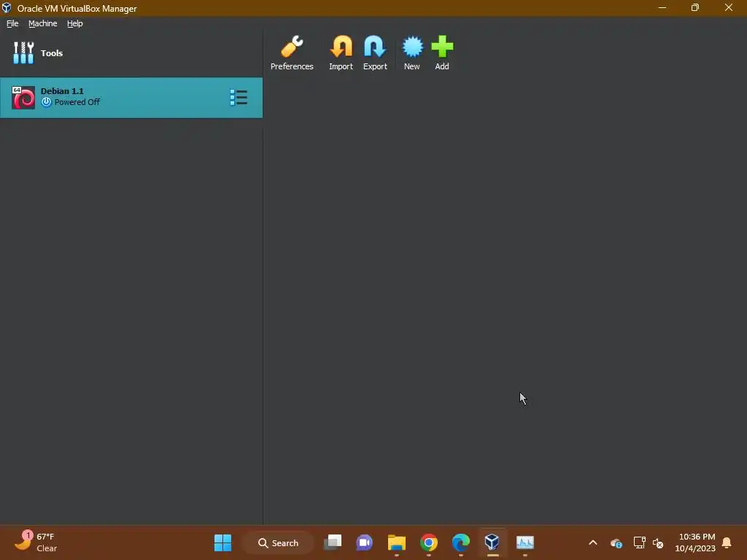Open the performance monitor taskbar icon
This screenshot has width=747, height=560.
click(525, 542)
